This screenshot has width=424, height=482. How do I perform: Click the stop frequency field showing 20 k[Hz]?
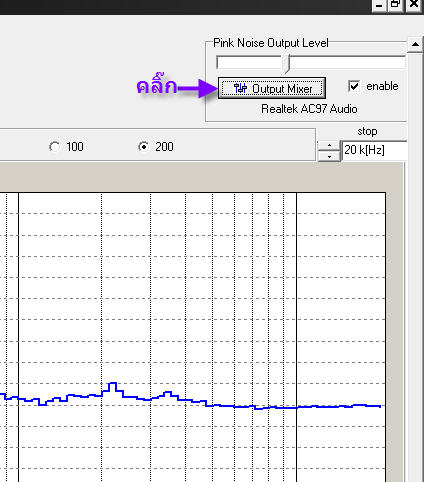[x=374, y=150]
